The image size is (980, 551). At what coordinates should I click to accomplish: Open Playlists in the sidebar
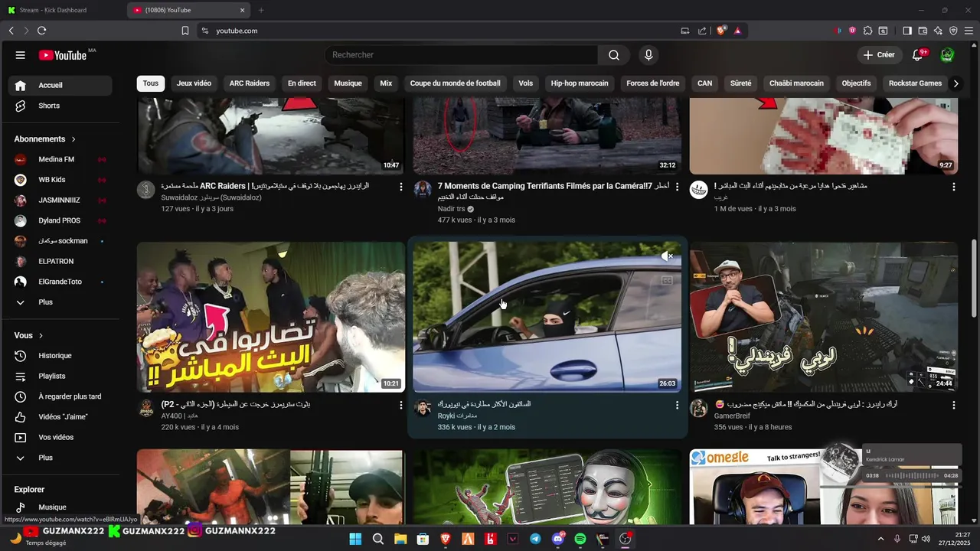[60, 377]
